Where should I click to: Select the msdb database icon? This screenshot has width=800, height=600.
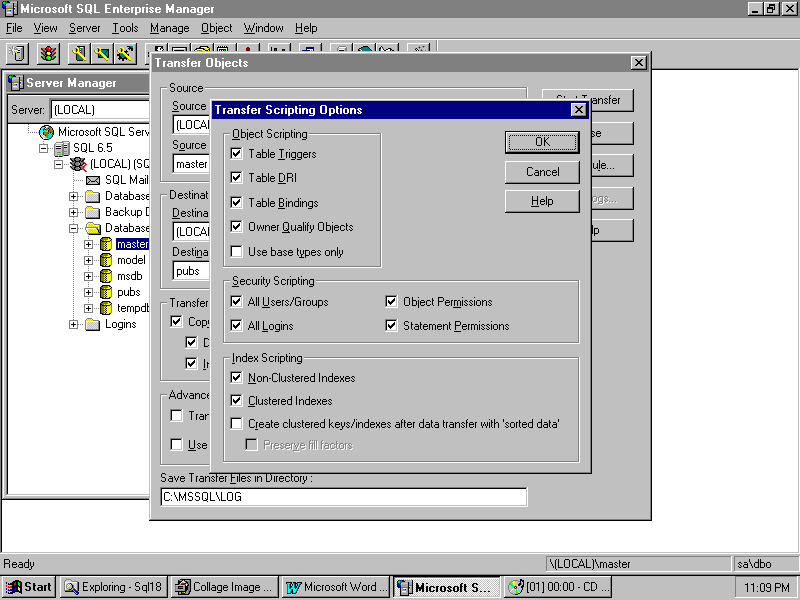click(106, 276)
